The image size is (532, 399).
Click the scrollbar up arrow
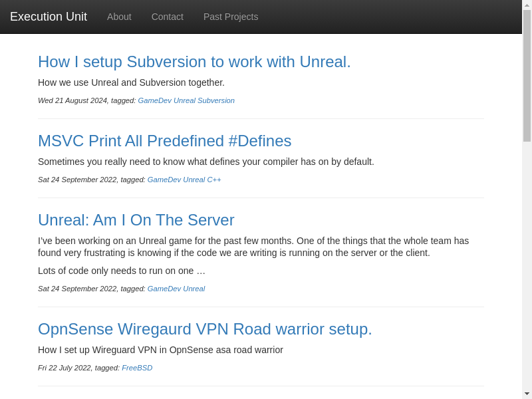(527, 5)
